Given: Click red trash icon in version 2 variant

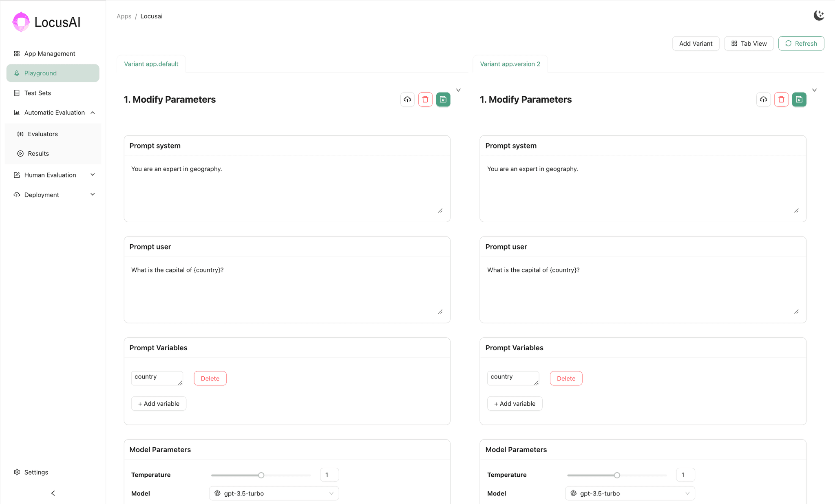Looking at the screenshot, I should coord(781,99).
